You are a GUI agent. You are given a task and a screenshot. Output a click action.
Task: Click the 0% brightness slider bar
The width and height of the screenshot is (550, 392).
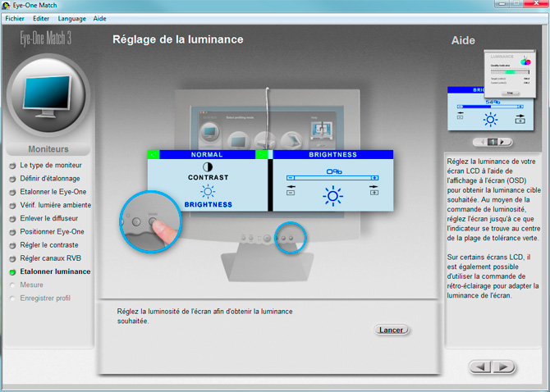332,178
